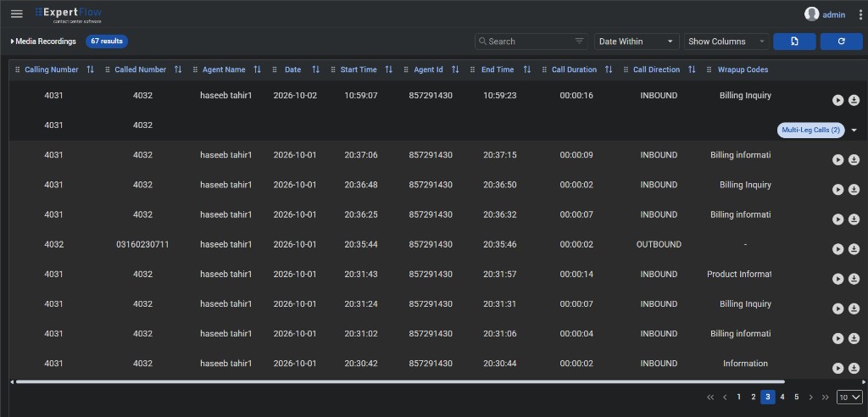Open the hamburger navigation menu
This screenshot has height=417, width=868.
17,14
